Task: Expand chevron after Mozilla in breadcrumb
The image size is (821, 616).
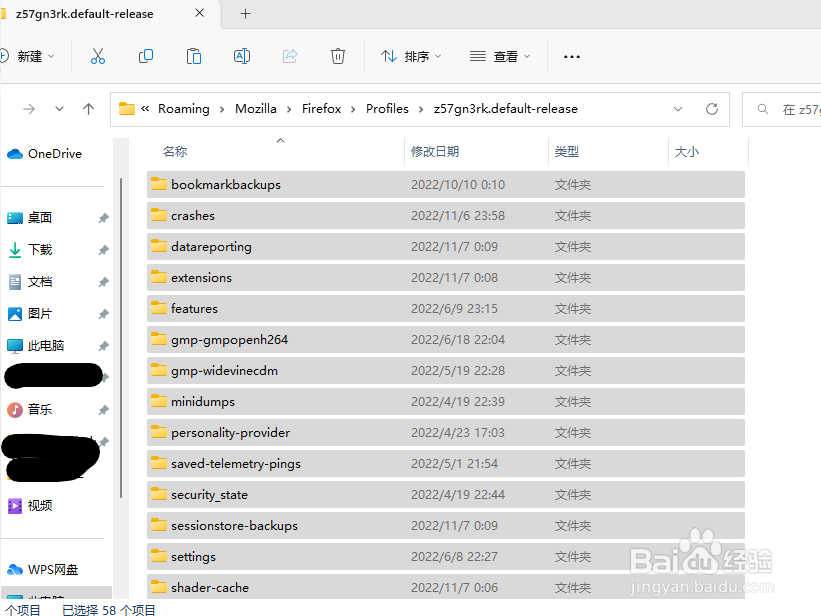Action: click(289, 109)
